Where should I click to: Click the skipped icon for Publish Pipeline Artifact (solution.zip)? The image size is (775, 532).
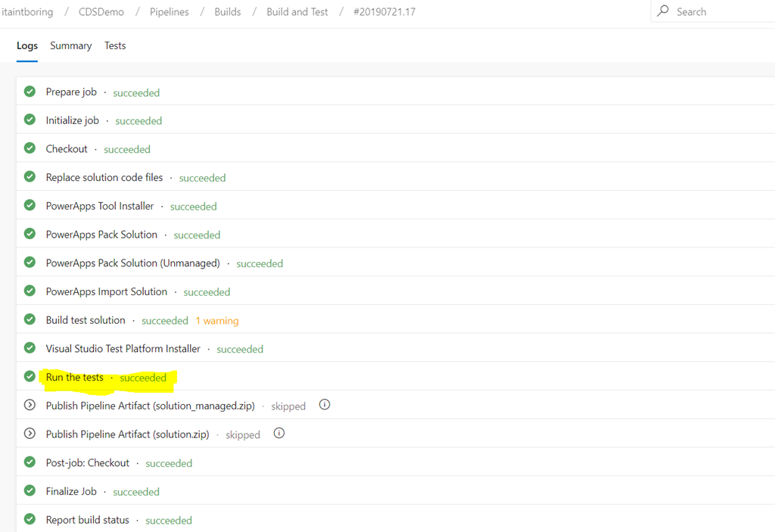pos(30,434)
